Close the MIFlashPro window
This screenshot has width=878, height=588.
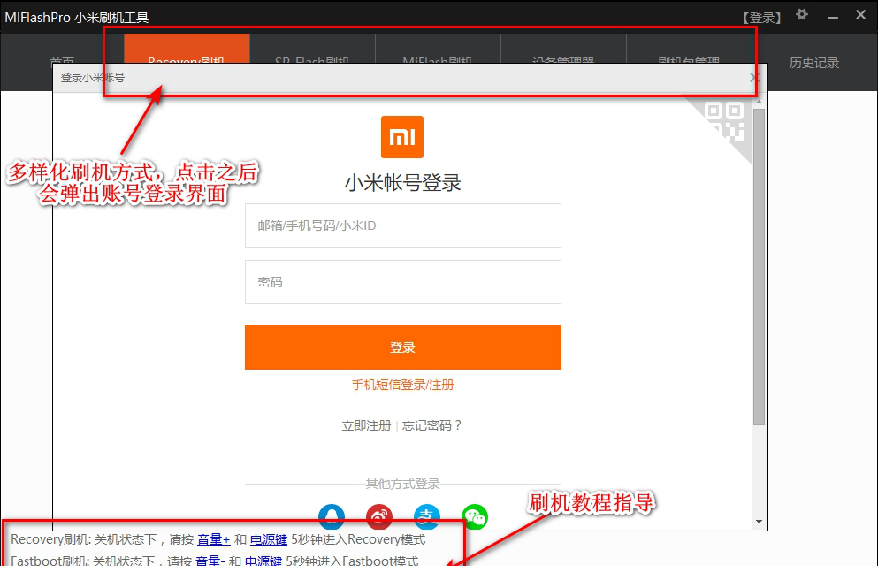coord(861,15)
